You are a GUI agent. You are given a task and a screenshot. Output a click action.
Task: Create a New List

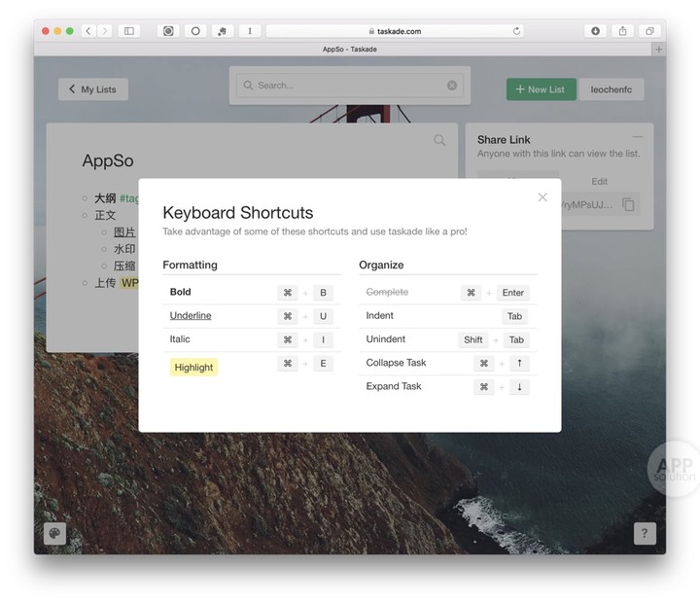pos(542,89)
